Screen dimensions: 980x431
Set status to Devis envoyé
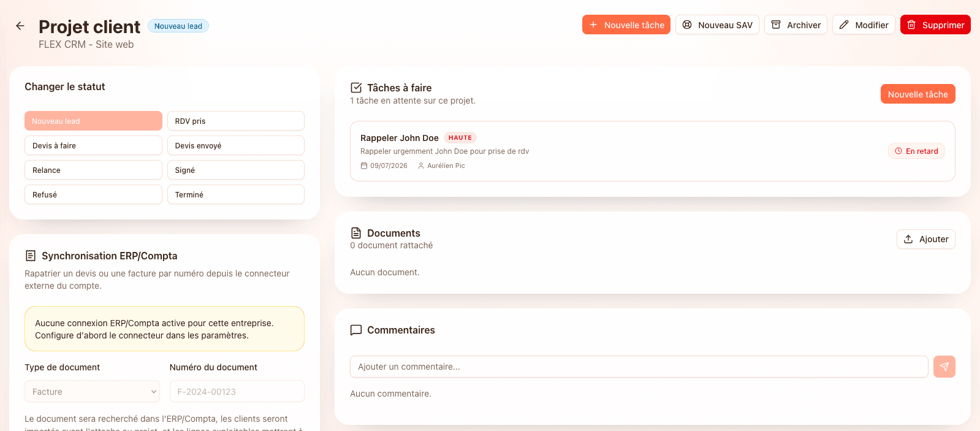tap(236, 145)
